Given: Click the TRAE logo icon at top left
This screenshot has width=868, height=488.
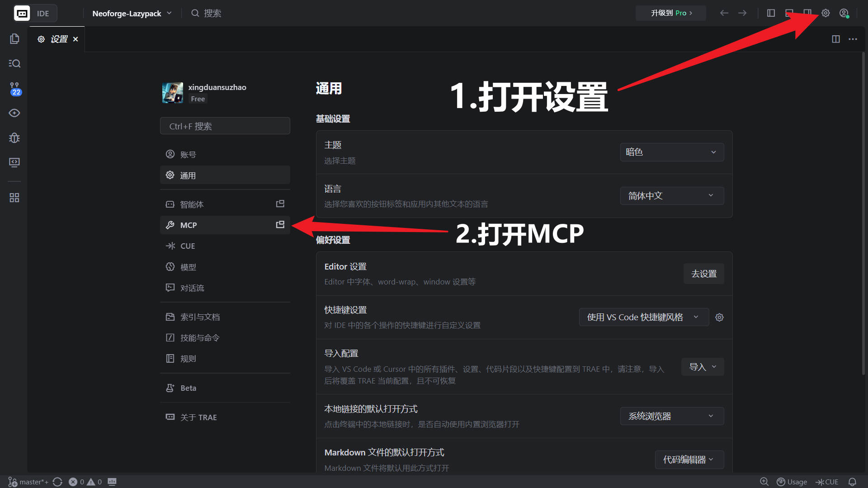Looking at the screenshot, I should click(x=22, y=13).
